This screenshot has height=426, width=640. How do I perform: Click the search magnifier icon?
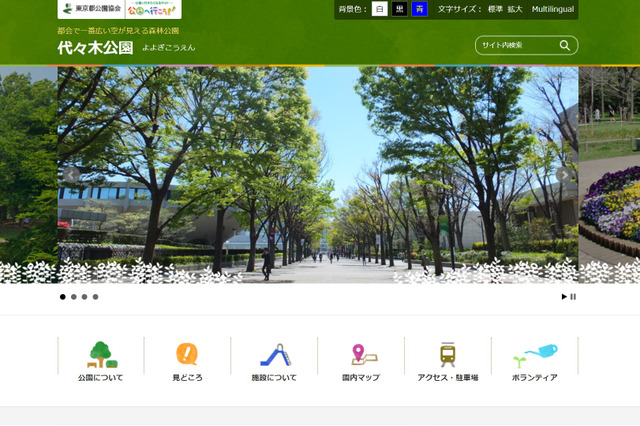(x=564, y=45)
